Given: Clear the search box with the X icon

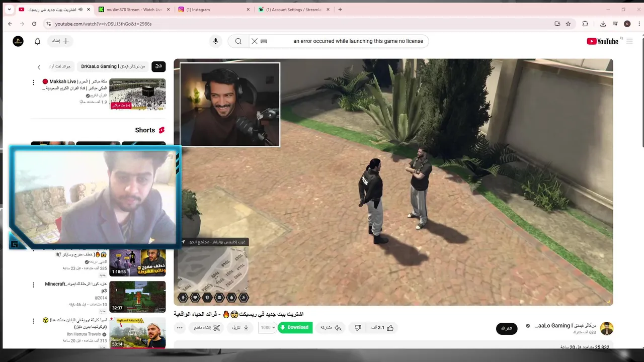Looking at the screenshot, I should [255, 41].
